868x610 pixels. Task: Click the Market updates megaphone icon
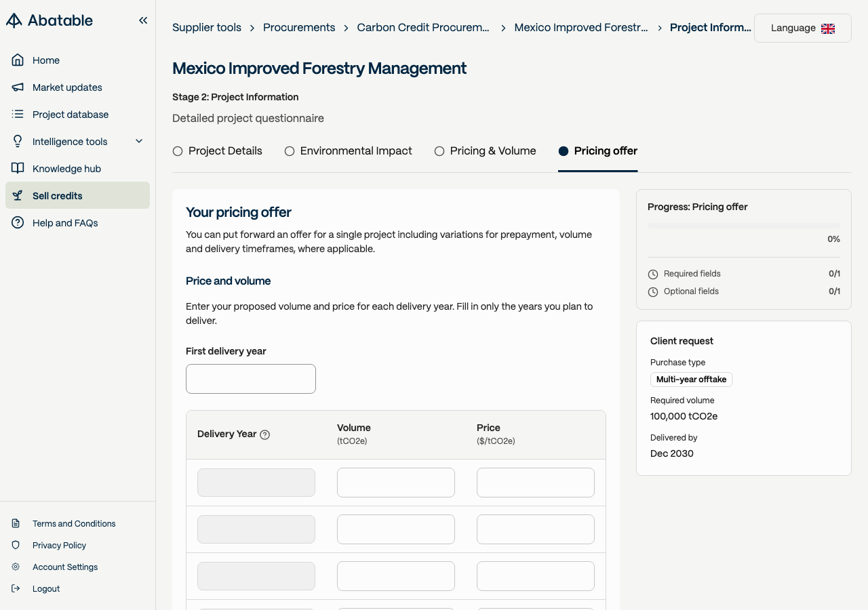pyautogui.click(x=18, y=87)
